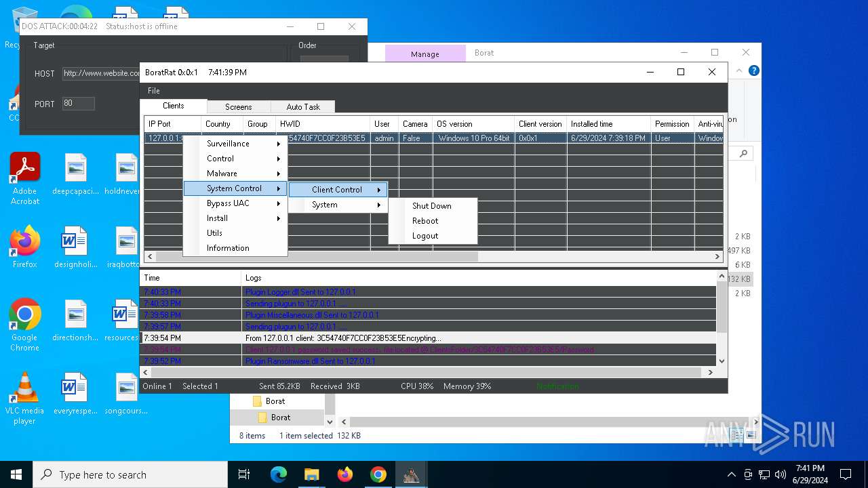Choose Utils in context menu
Image resolution: width=868 pixels, height=488 pixels.
pyautogui.click(x=235, y=233)
